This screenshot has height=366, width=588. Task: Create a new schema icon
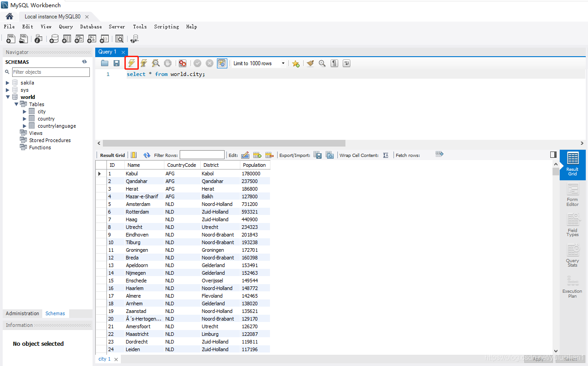54,39
